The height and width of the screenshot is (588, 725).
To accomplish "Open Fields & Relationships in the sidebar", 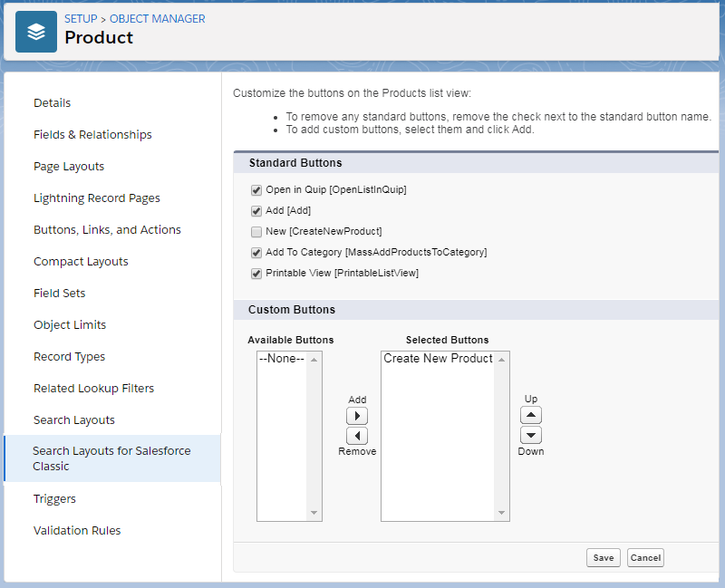I will click(x=92, y=134).
